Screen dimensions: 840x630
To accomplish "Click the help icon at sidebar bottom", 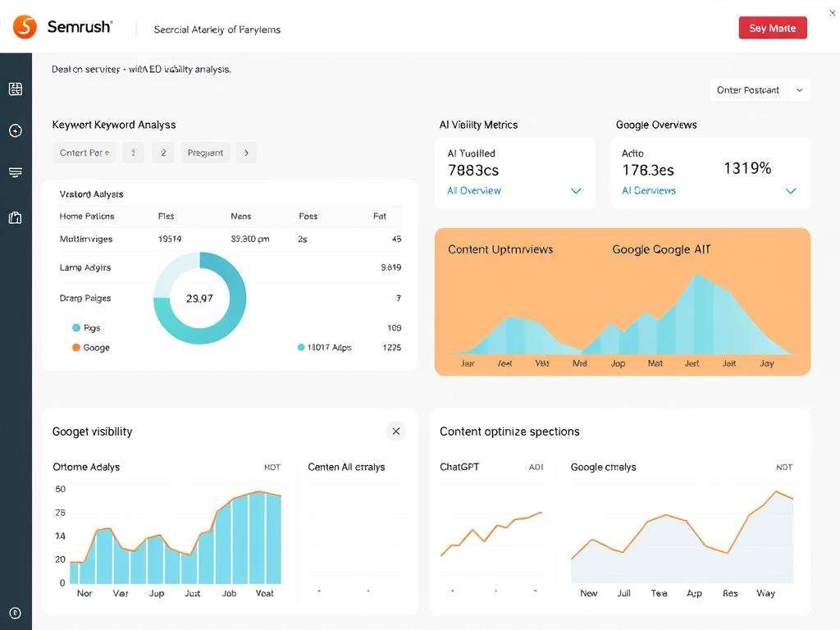I will coord(16,613).
